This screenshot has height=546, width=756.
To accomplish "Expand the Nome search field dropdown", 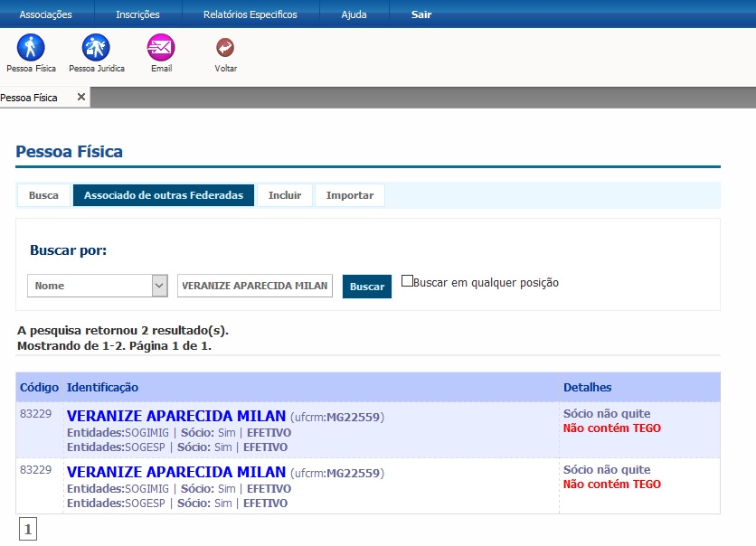I will tap(160, 286).
